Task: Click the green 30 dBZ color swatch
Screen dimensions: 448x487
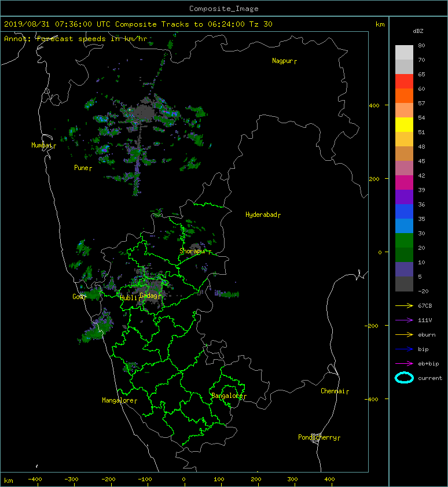Action: coord(404,240)
